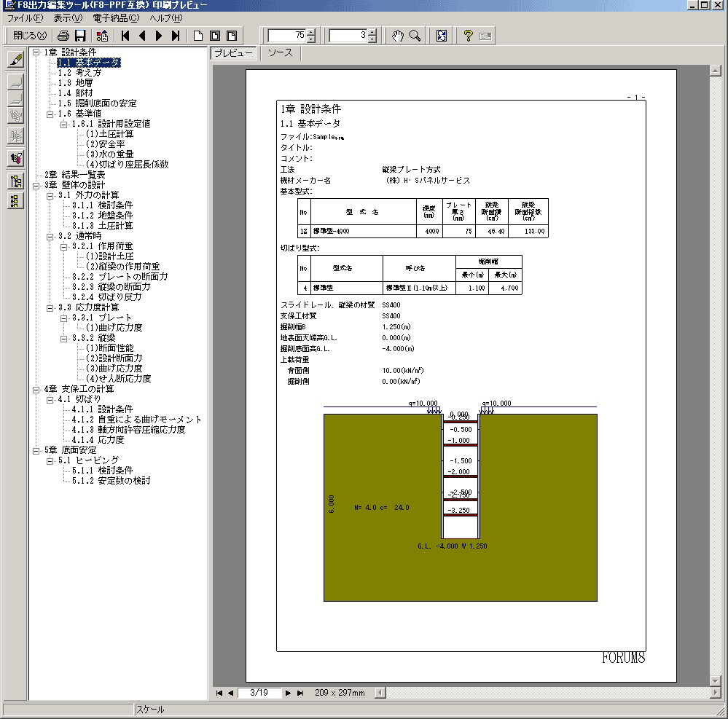Click the grayed renumber icon in sidebar

point(16,115)
